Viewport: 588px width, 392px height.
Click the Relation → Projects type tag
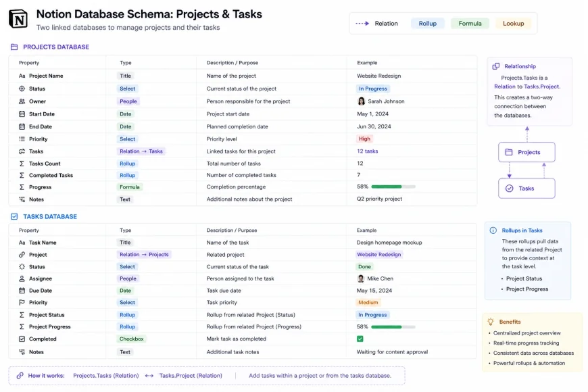(x=144, y=255)
